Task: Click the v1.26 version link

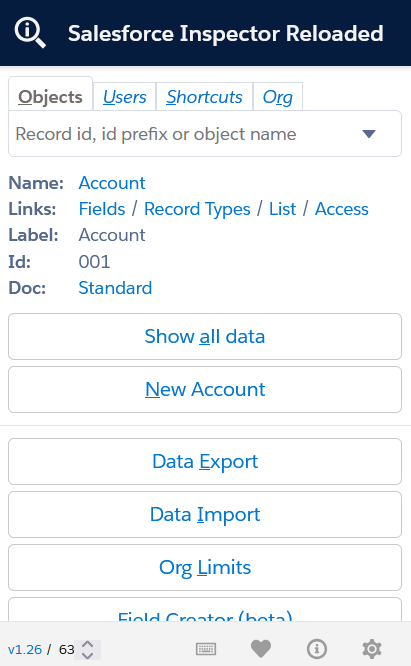Action: click(25, 649)
